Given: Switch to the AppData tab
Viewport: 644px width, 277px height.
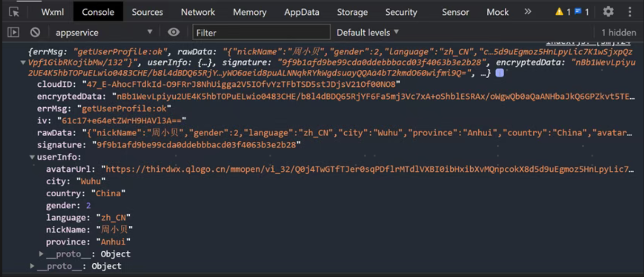Looking at the screenshot, I should [302, 12].
